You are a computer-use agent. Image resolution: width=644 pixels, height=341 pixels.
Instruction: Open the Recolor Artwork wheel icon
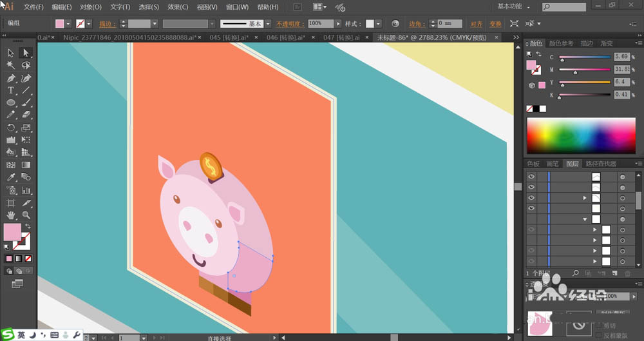point(395,24)
